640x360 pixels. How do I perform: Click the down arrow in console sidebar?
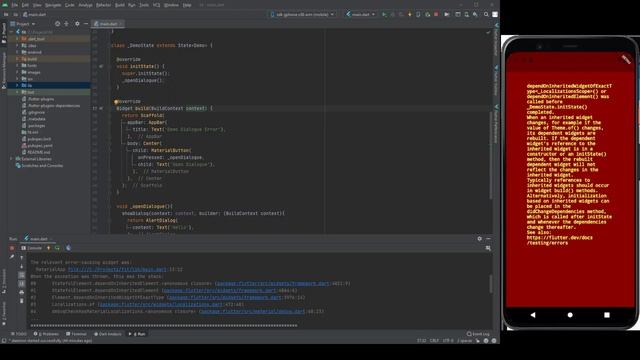click(x=22, y=266)
